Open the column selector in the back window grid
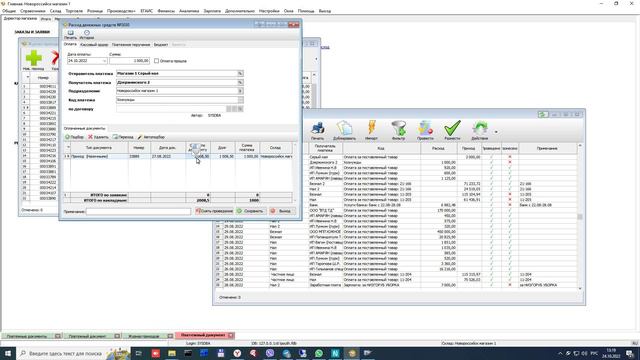Viewport: 640px width, 360px height. pos(27,77)
